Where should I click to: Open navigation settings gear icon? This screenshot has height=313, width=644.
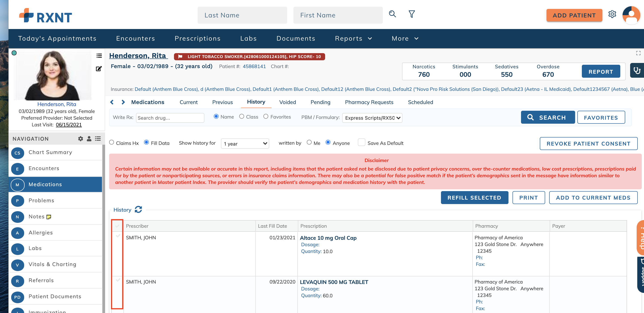point(80,139)
